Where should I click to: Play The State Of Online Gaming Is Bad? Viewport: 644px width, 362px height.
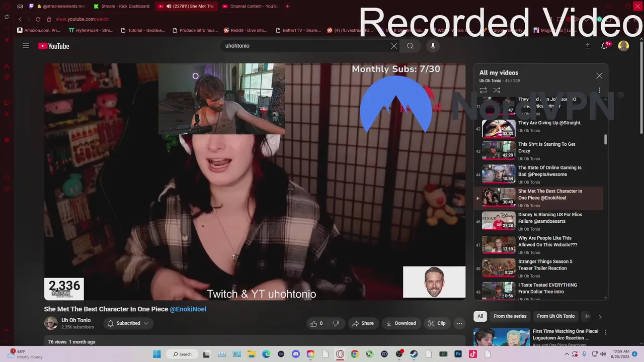click(538, 174)
